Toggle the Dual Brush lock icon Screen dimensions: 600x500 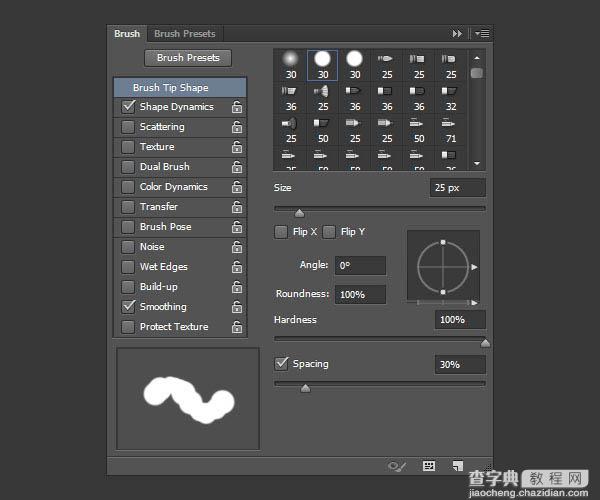237,167
